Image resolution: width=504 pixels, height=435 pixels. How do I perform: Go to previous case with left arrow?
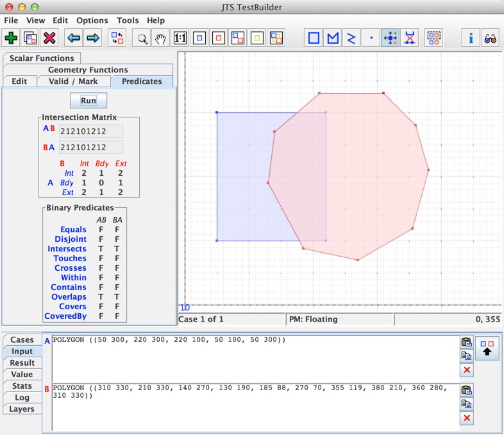[x=74, y=38]
